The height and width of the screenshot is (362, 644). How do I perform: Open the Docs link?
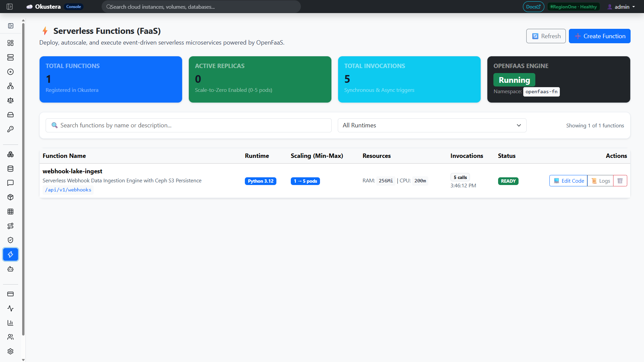tap(533, 7)
